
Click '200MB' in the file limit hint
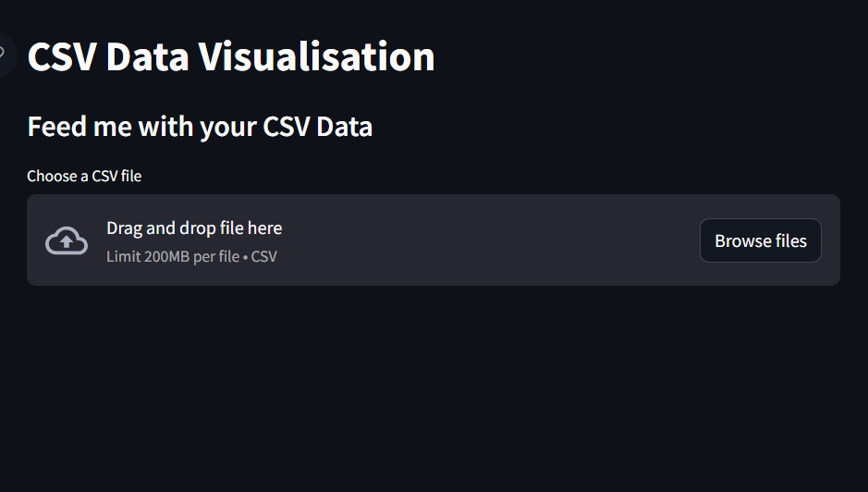(166, 256)
